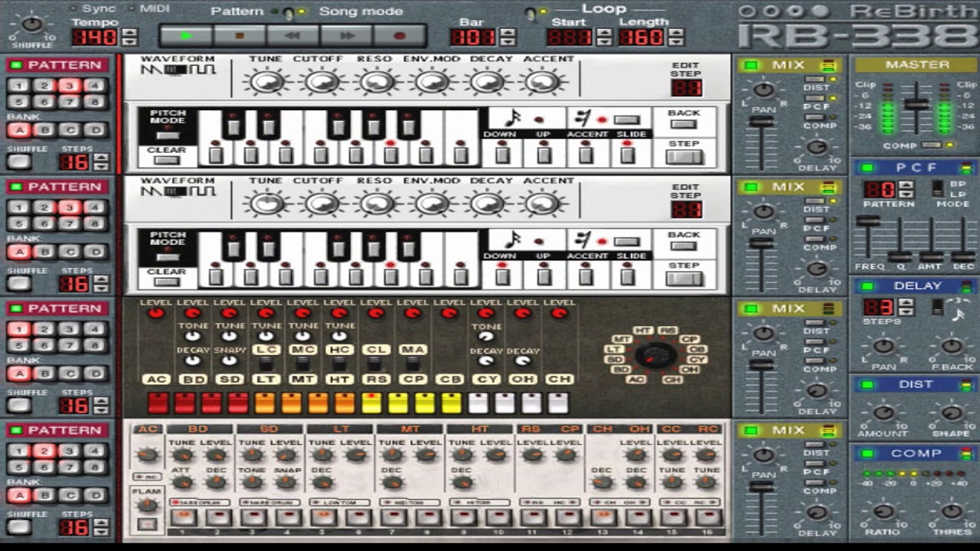Select bank B in the top synth pattern selector

pyautogui.click(x=44, y=130)
